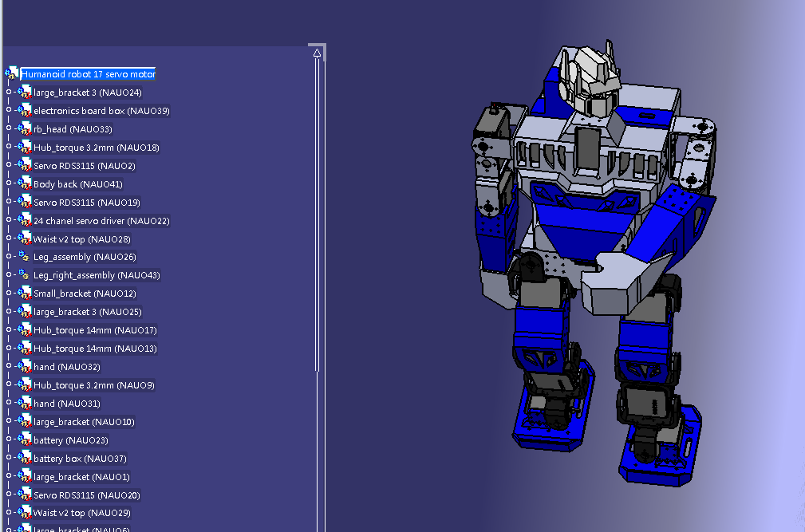Click the assembly icon of Leg_right_assembly (NAUO43)
805x532 pixels.
[24, 275]
